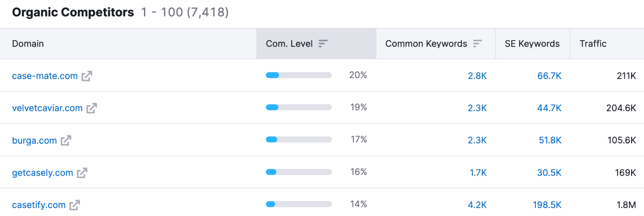644x216 pixels.
Task: Click the 20% competition level bar
Action: click(298, 75)
